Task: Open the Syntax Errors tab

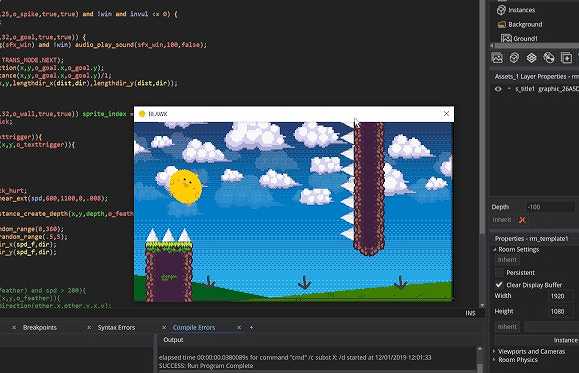Action: tap(116, 327)
